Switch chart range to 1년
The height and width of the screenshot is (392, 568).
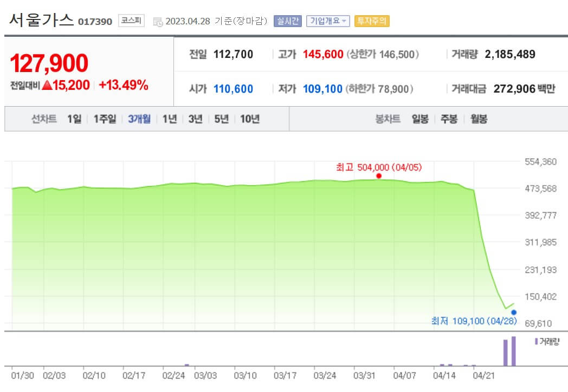pos(170,119)
